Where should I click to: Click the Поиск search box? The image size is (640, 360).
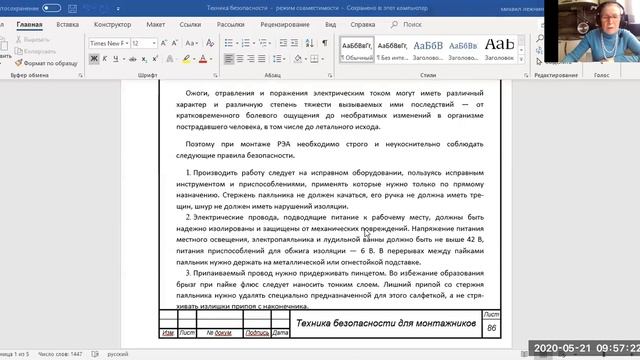click(x=407, y=24)
